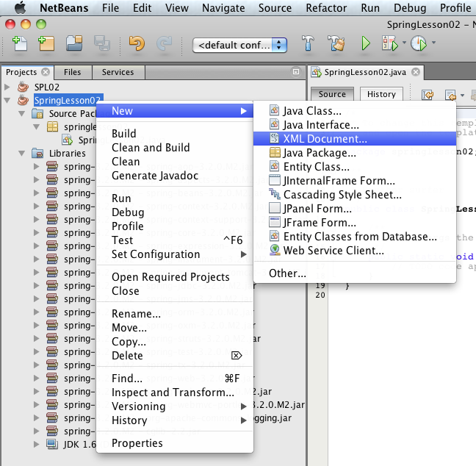
Task: Click the Source Packages folder icon
Action: pyautogui.click(x=37, y=114)
